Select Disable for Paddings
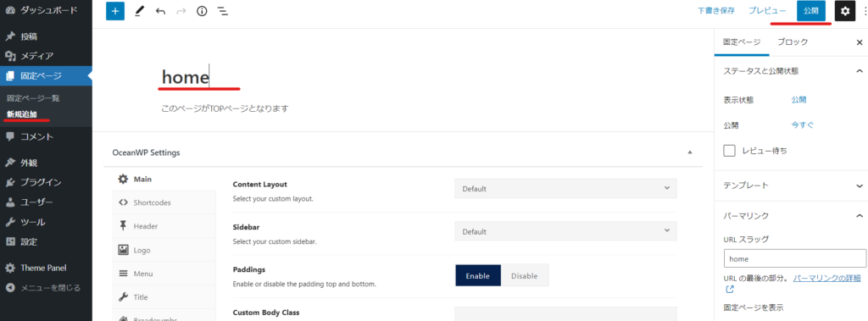868x321 pixels. pyautogui.click(x=525, y=275)
